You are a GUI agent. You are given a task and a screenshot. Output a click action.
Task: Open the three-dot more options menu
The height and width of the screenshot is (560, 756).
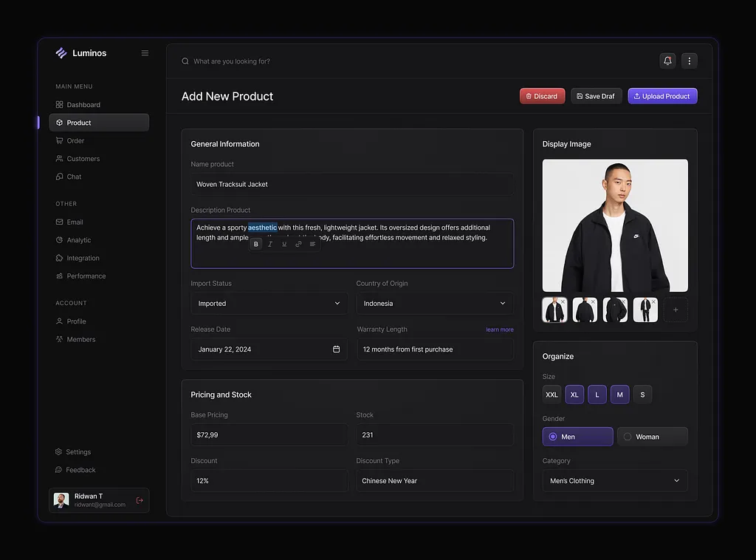tap(690, 61)
